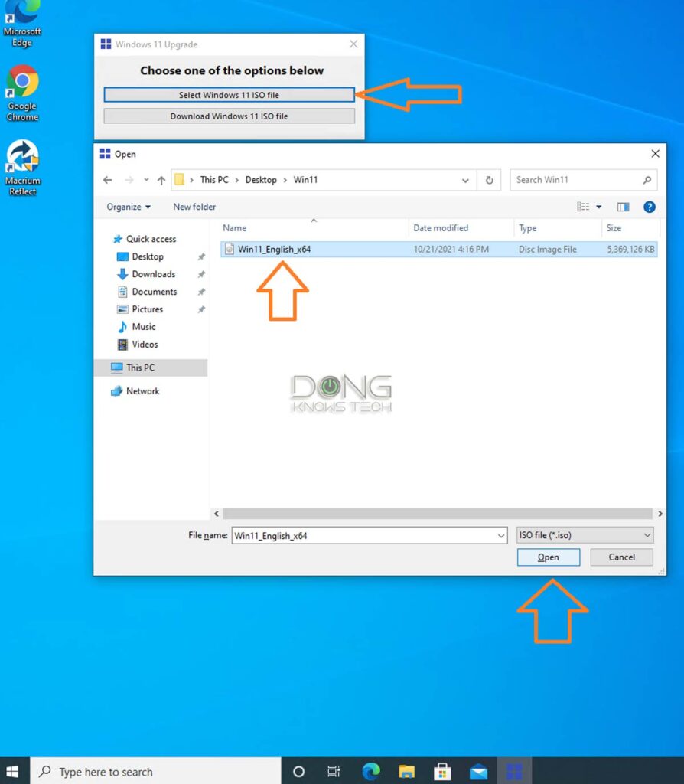Go back in the Open dialog
The image size is (684, 784).
107,180
